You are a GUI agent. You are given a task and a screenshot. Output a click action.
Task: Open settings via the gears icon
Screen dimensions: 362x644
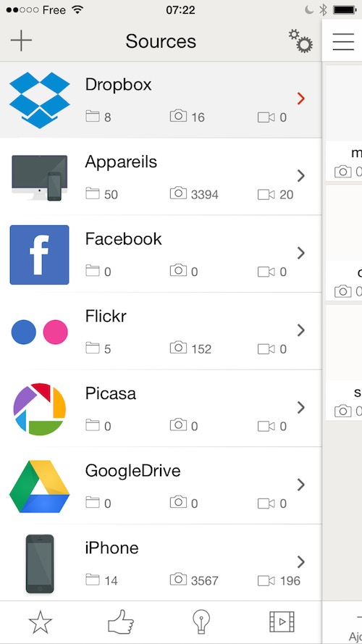click(x=300, y=41)
